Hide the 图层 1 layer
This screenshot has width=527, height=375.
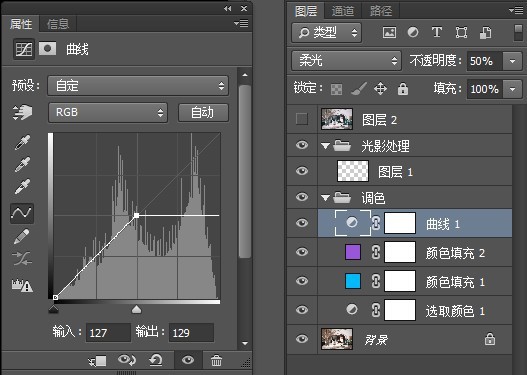point(302,171)
